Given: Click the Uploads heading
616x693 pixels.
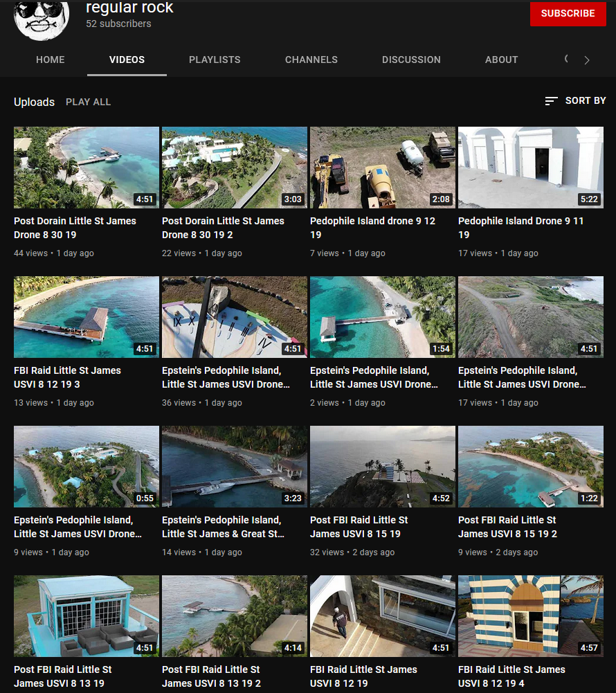Looking at the screenshot, I should tap(34, 102).
